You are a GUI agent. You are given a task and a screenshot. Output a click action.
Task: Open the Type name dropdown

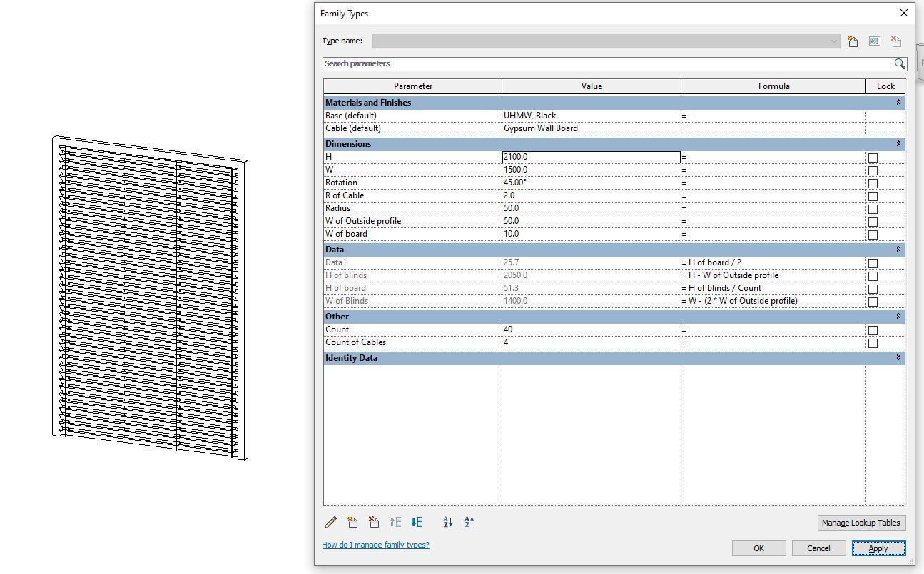pos(833,41)
